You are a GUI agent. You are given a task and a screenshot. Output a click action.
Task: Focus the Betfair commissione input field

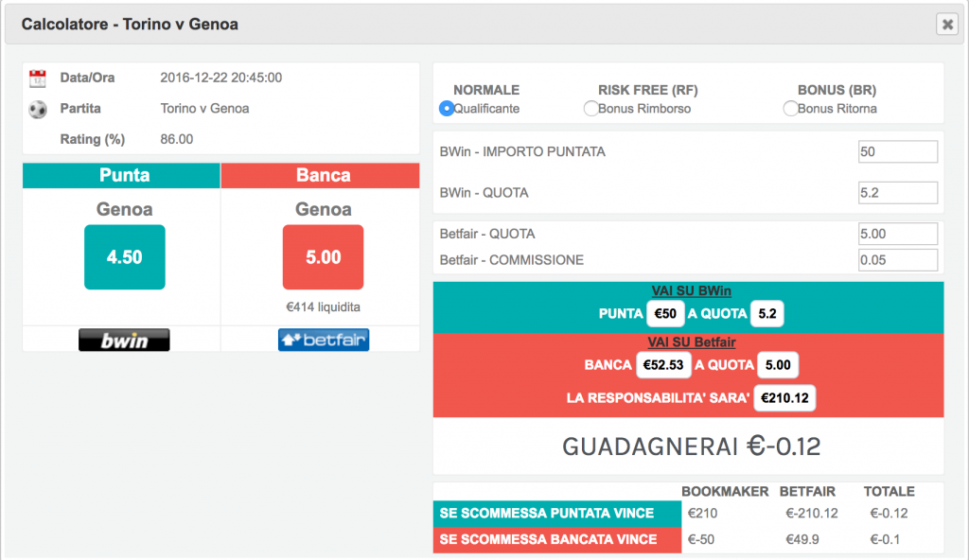[x=897, y=260]
